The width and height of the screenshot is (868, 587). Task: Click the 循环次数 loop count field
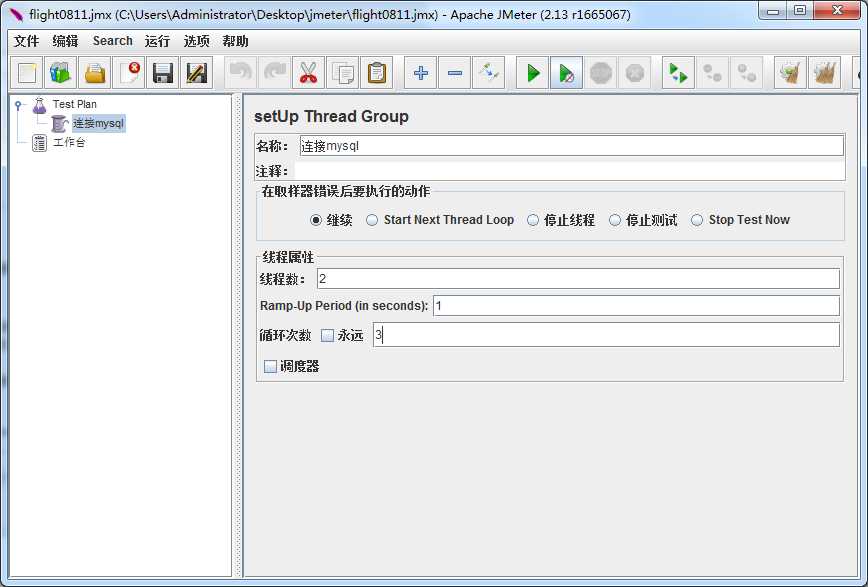point(606,335)
